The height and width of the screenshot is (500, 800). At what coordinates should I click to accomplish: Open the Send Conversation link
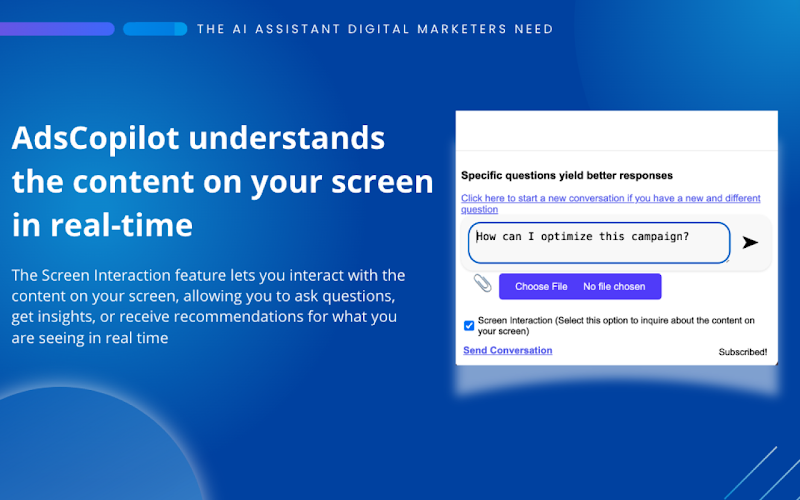[x=508, y=350]
